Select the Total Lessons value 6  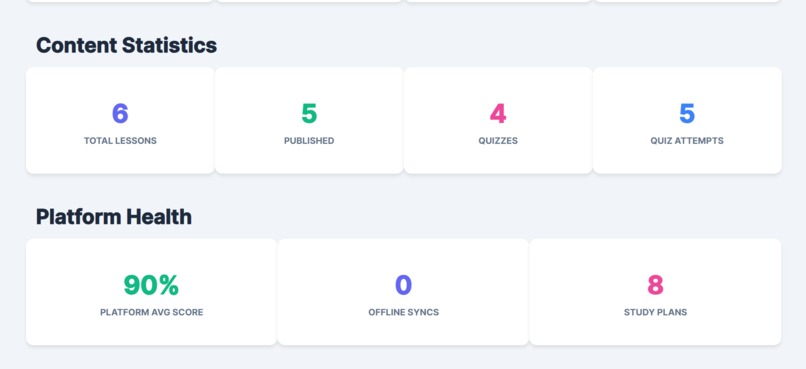pos(120,114)
